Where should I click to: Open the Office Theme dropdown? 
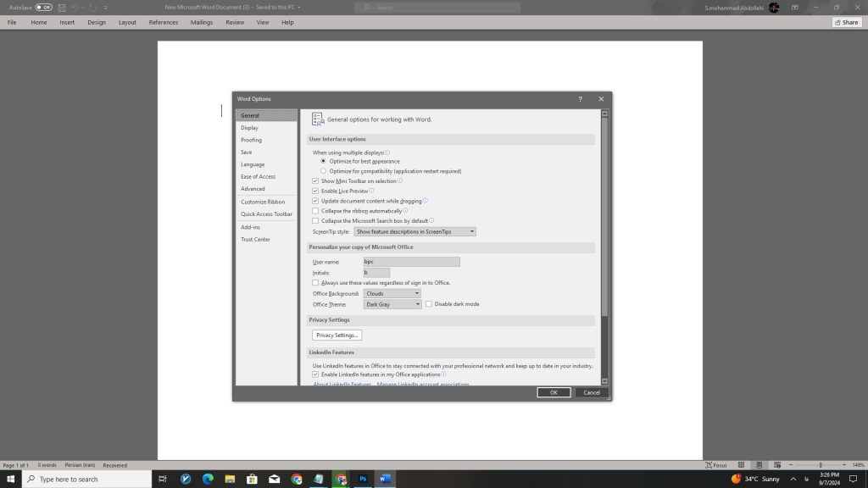pos(392,304)
